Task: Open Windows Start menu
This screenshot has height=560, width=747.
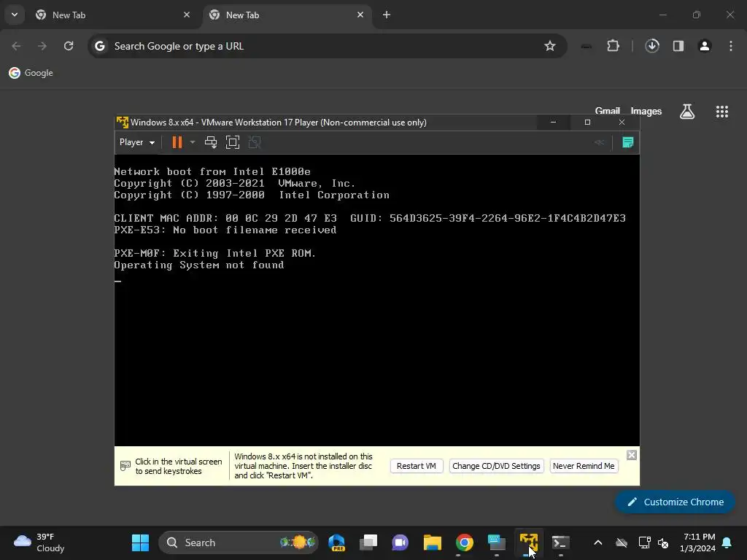Action: tap(140, 542)
